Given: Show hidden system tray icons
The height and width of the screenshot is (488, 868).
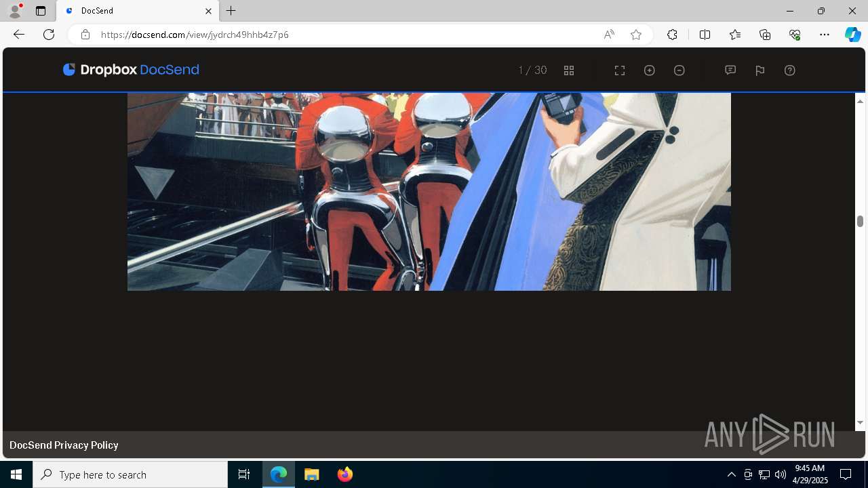Looking at the screenshot, I should [731, 474].
